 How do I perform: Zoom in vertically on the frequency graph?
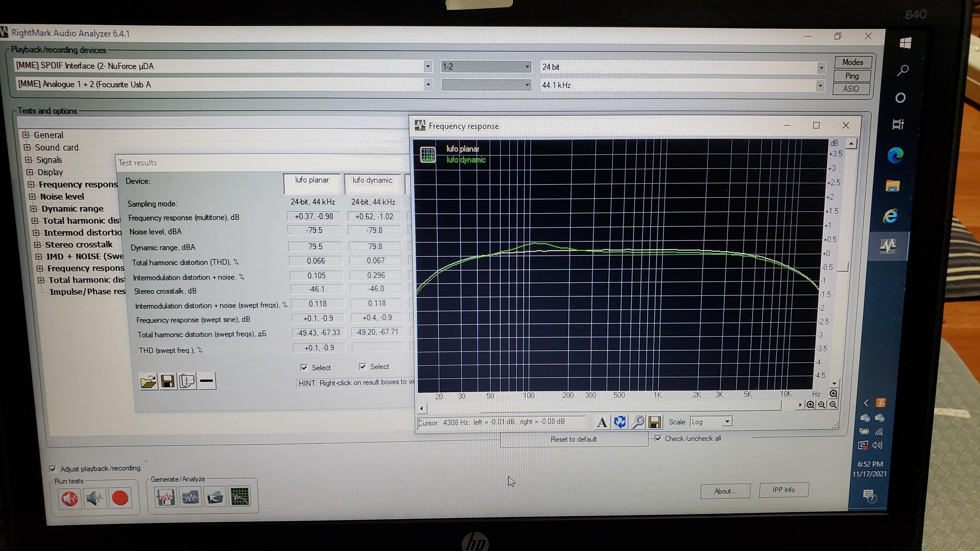(x=833, y=394)
